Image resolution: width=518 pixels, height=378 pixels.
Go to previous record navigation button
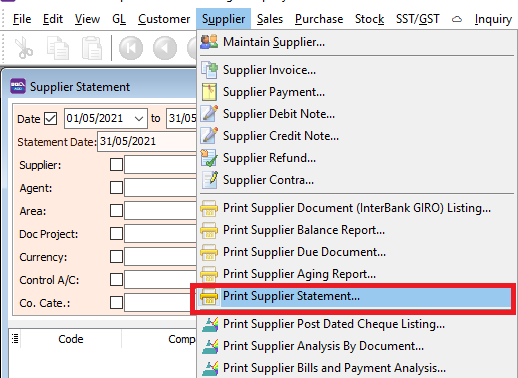(165, 48)
